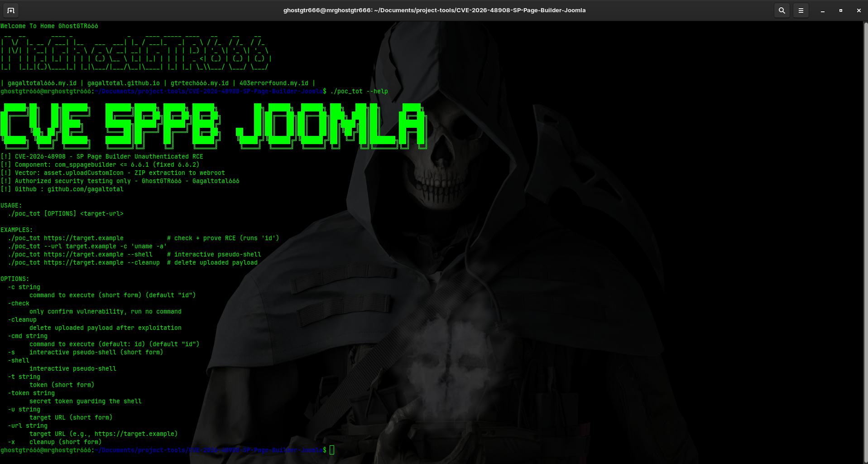This screenshot has height=464, width=868.
Task: Click the "USAGE:" heading
Action: click(11, 205)
